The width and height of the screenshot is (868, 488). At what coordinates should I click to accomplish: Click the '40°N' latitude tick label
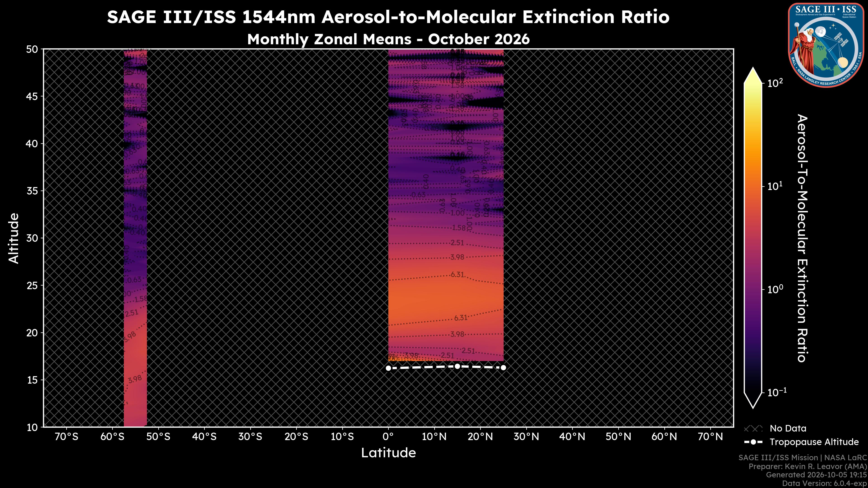tap(573, 437)
